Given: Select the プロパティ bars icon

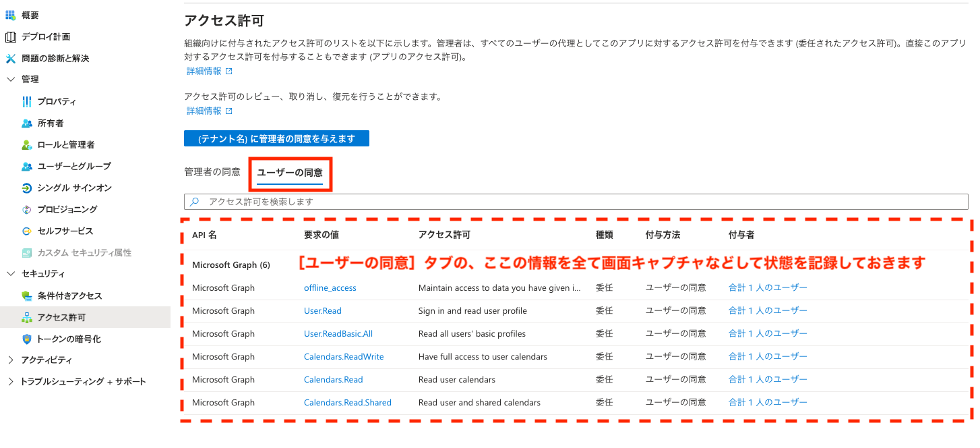Looking at the screenshot, I should [27, 101].
